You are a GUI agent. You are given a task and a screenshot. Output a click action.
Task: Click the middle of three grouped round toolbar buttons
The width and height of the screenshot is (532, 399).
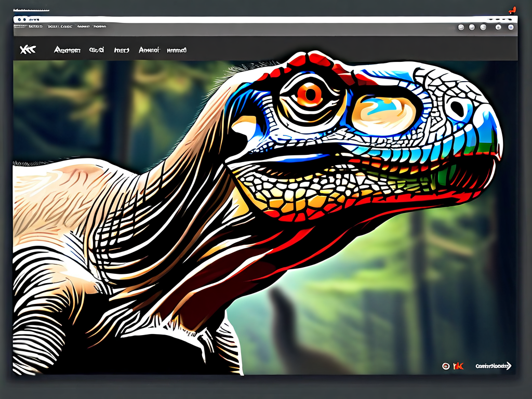tap(472, 27)
